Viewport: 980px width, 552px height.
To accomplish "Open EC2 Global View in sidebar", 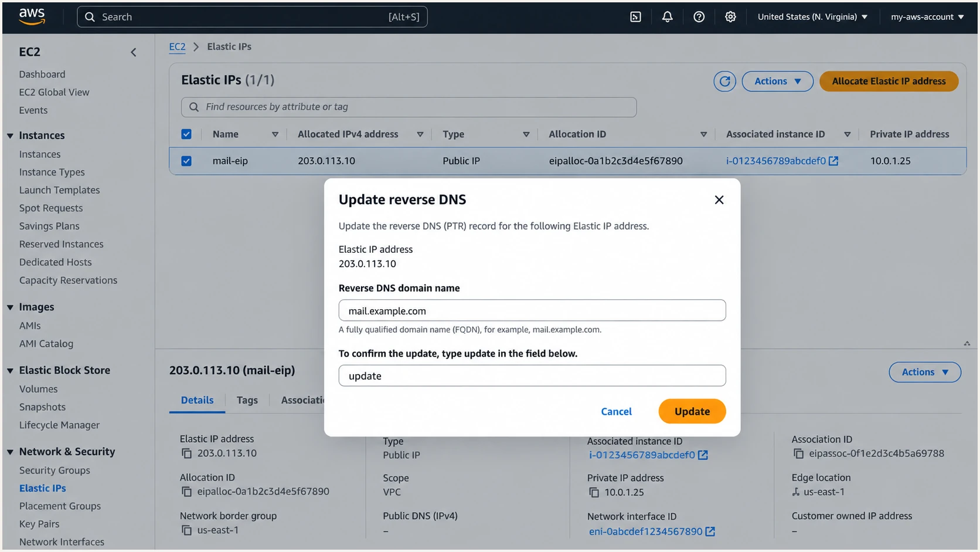I will point(54,92).
